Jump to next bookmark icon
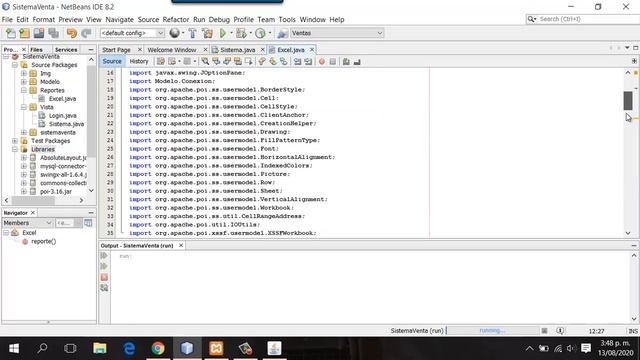This screenshot has height=360, width=640. coord(273,62)
